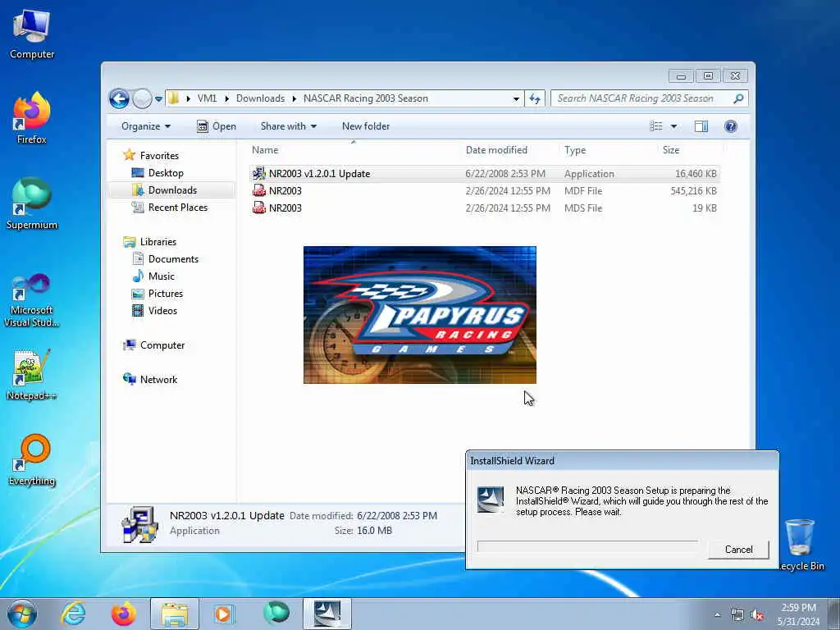This screenshot has width=840, height=630.
Task: Open recent locations dropdown next to Forward
Action: [158, 99]
